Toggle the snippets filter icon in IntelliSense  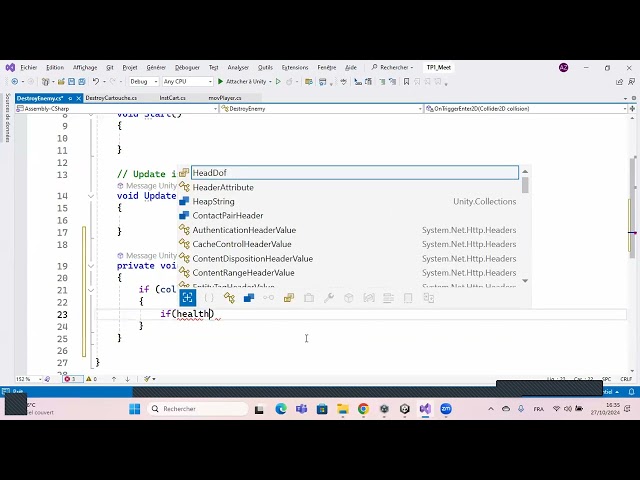pyautogui.click(x=408, y=298)
